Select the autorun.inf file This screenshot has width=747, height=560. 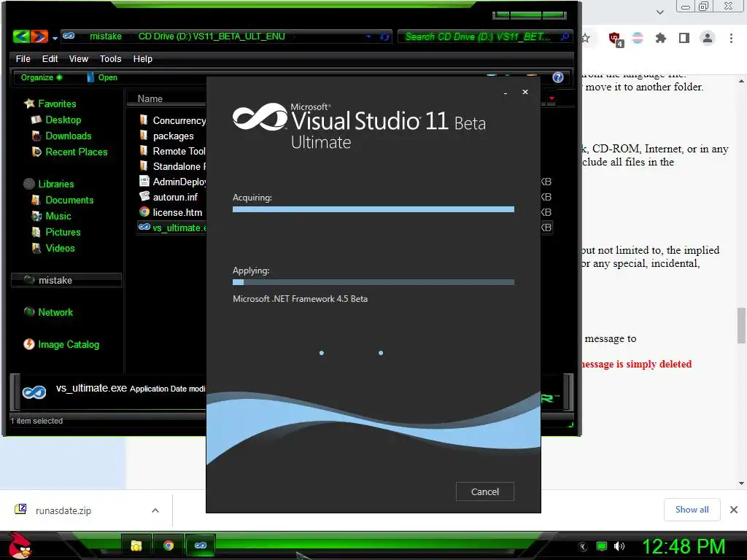pos(169,197)
